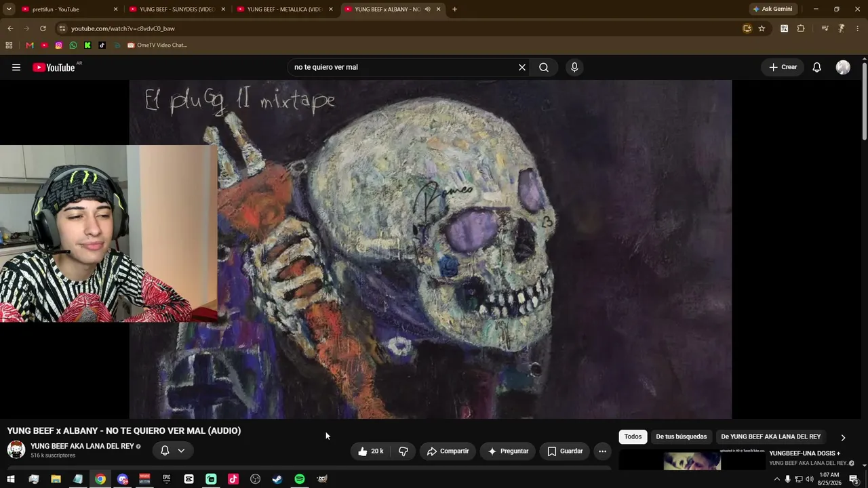Bookmark this page with the star
The height and width of the screenshot is (488, 868).
[x=762, y=28]
